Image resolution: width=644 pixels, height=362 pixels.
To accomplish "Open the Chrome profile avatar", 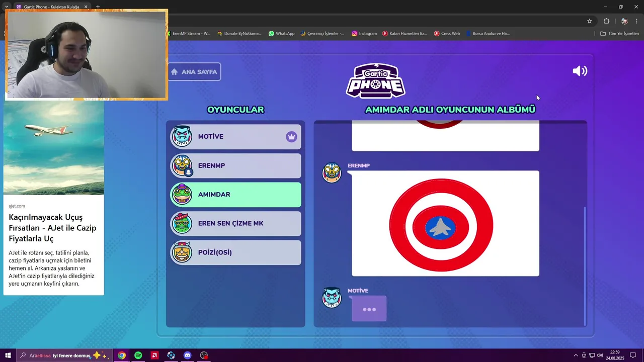I will coord(624,21).
